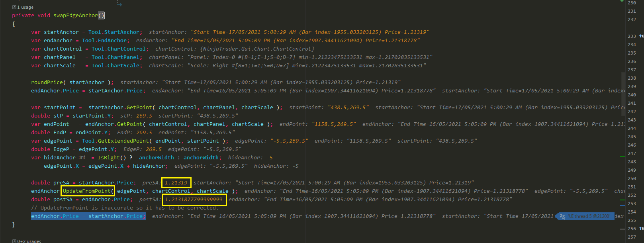Click the green inspection checkmark at top right
Screen dimensions: 644x243
[x=622, y=1]
